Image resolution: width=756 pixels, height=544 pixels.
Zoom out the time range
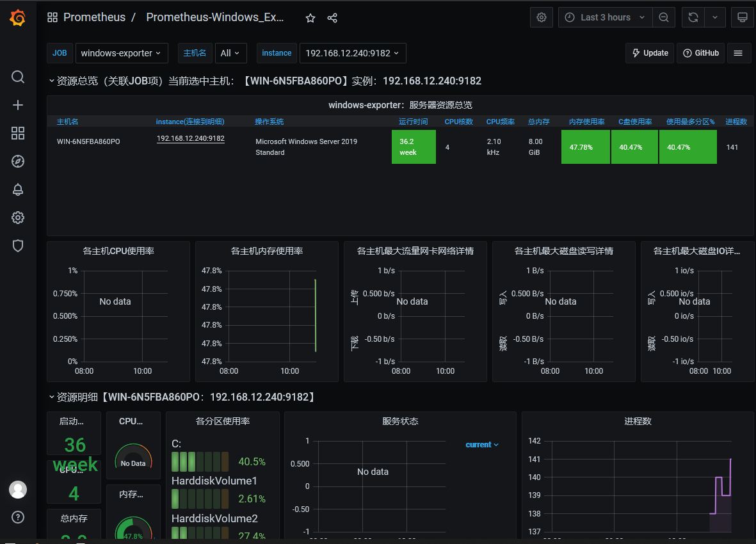click(x=663, y=17)
